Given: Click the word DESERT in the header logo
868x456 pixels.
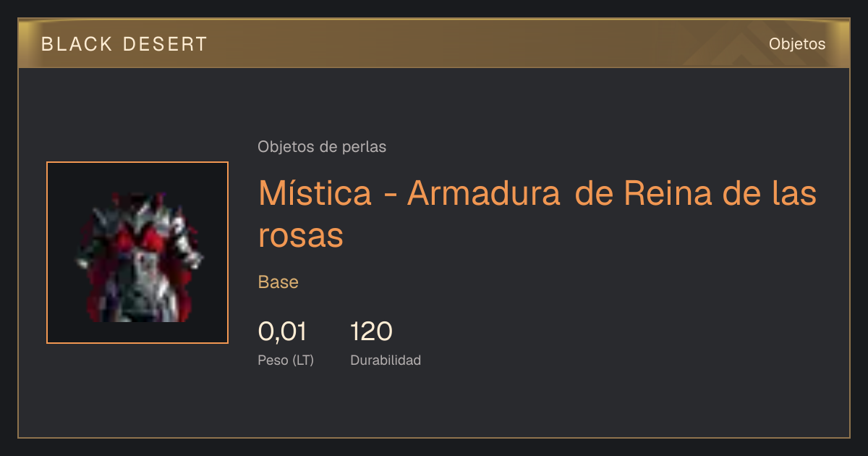Looking at the screenshot, I should [x=166, y=44].
